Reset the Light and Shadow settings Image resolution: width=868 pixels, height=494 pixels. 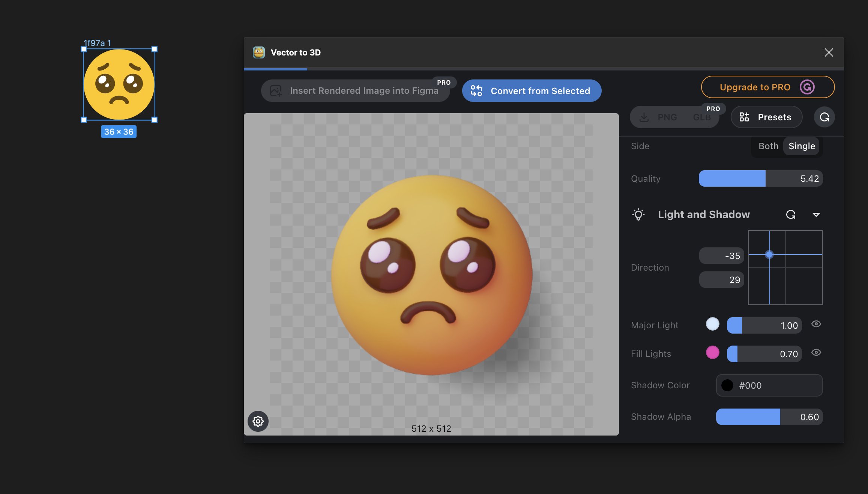point(791,215)
